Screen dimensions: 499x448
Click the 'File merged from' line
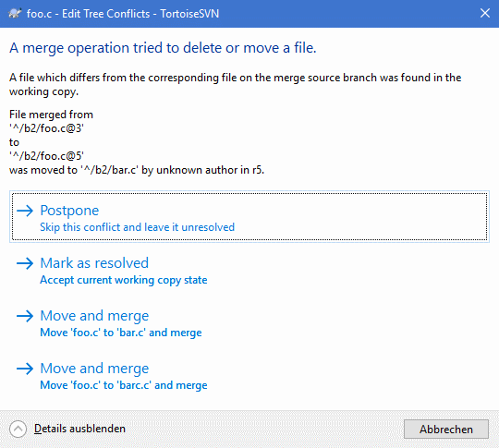point(51,115)
